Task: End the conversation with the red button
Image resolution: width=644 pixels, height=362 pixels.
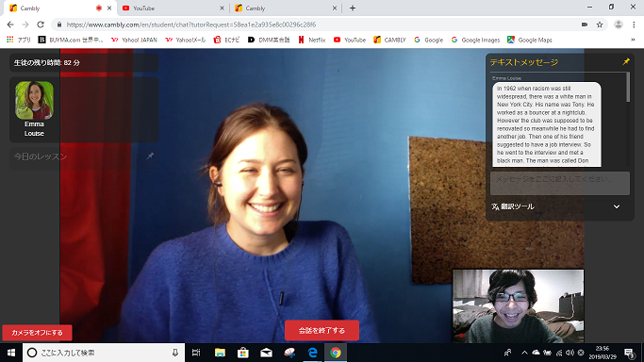Action: pyautogui.click(x=322, y=330)
